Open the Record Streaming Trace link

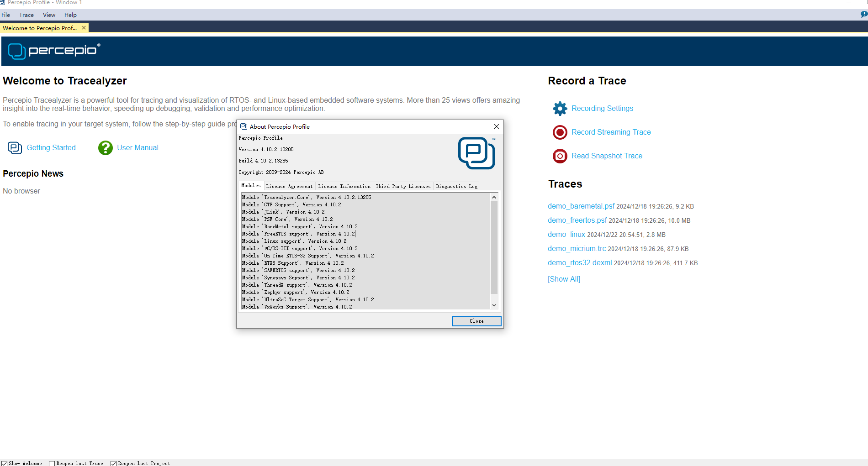(611, 132)
